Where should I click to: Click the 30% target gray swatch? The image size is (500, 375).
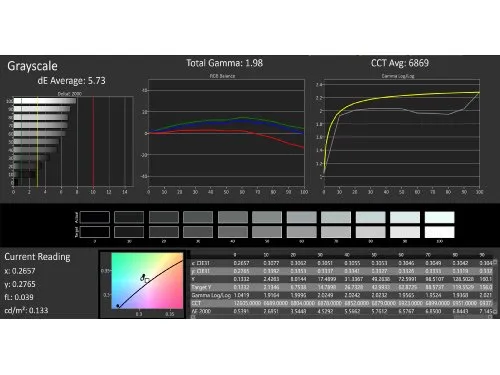(x=198, y=232)
